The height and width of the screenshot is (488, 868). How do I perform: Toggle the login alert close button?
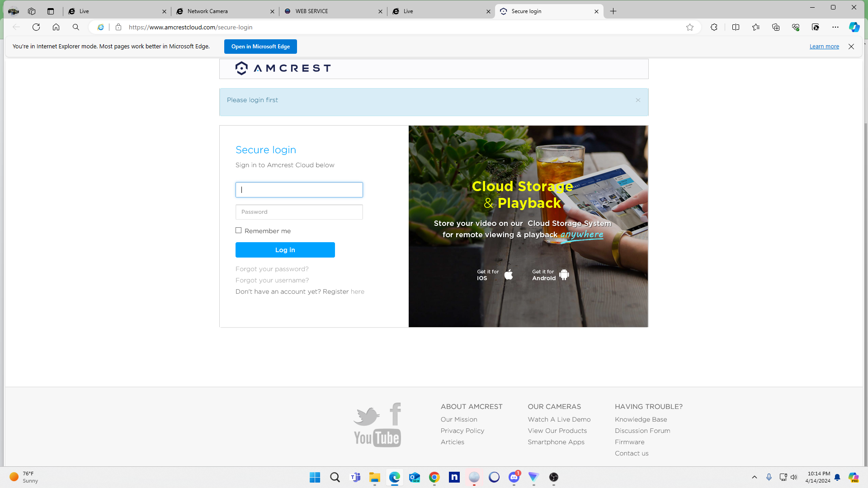(638, 100)
